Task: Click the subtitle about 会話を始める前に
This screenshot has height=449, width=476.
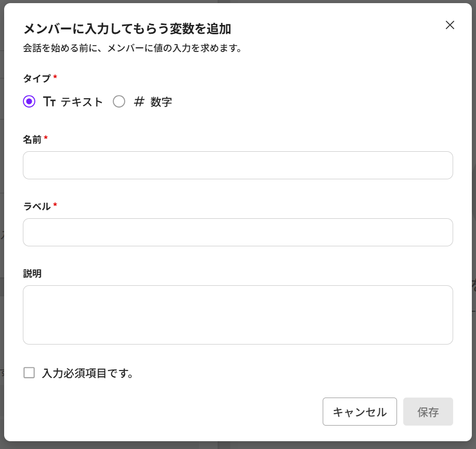Action: click(x=133, y=48)
